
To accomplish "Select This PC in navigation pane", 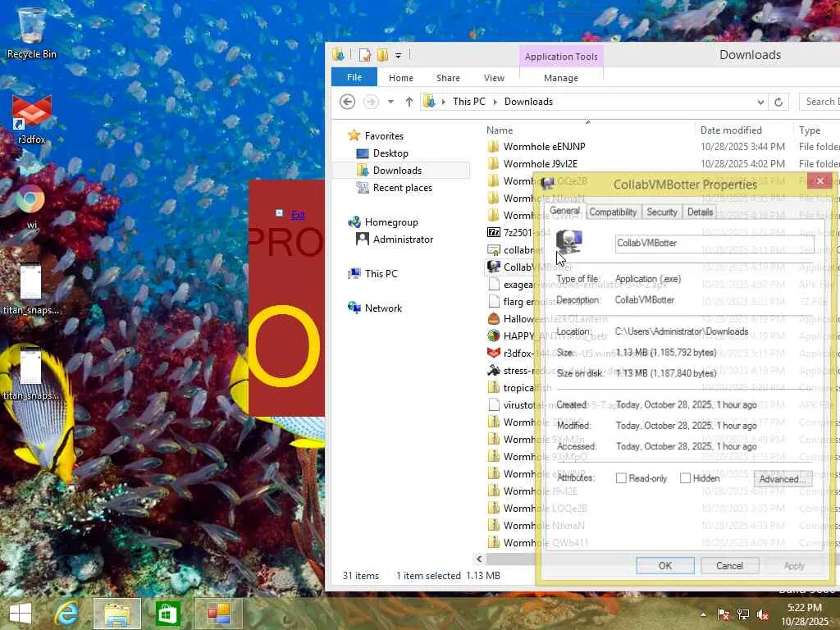I will pyautogui.click(x=381, y=274).
